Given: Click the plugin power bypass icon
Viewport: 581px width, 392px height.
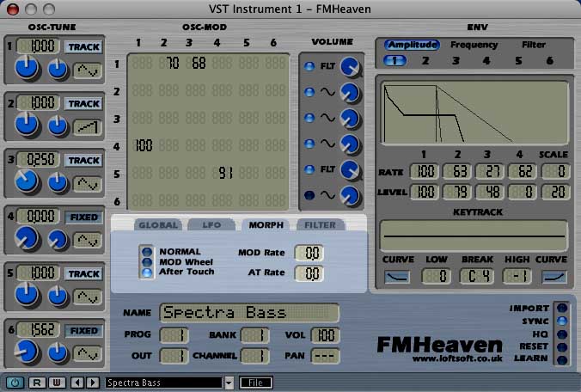Looking at the screenshot, I should pyautogui.click(x=15, y=383).
